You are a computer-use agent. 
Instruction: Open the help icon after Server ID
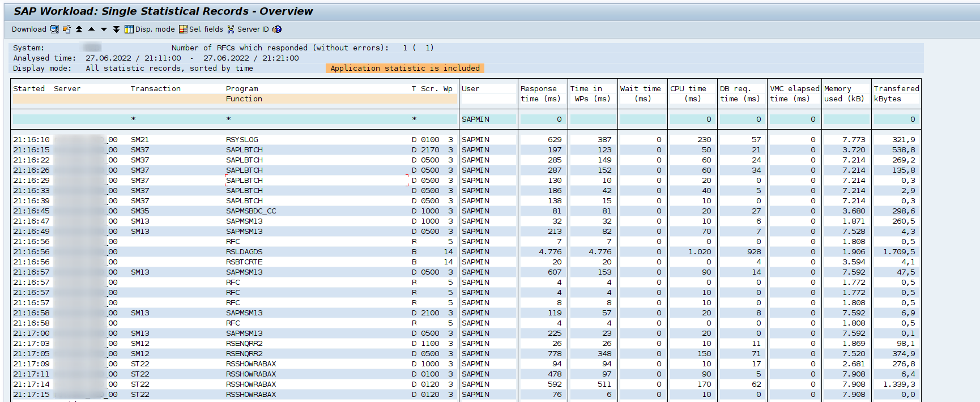pos(277,29)
